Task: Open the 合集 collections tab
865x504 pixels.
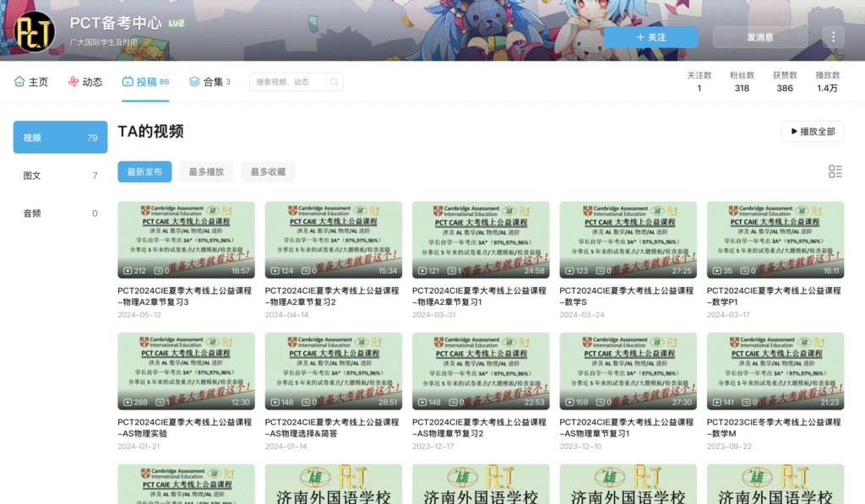Action: (209, 82)
